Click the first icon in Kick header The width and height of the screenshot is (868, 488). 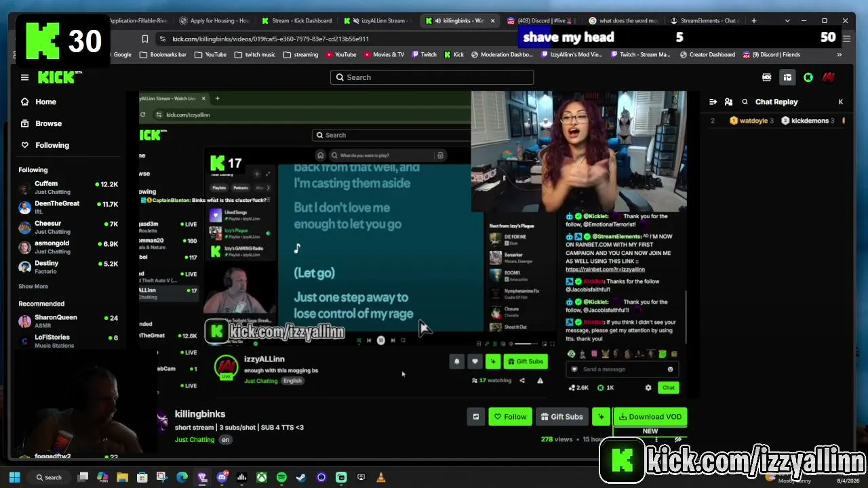click(x=766, y=77)
